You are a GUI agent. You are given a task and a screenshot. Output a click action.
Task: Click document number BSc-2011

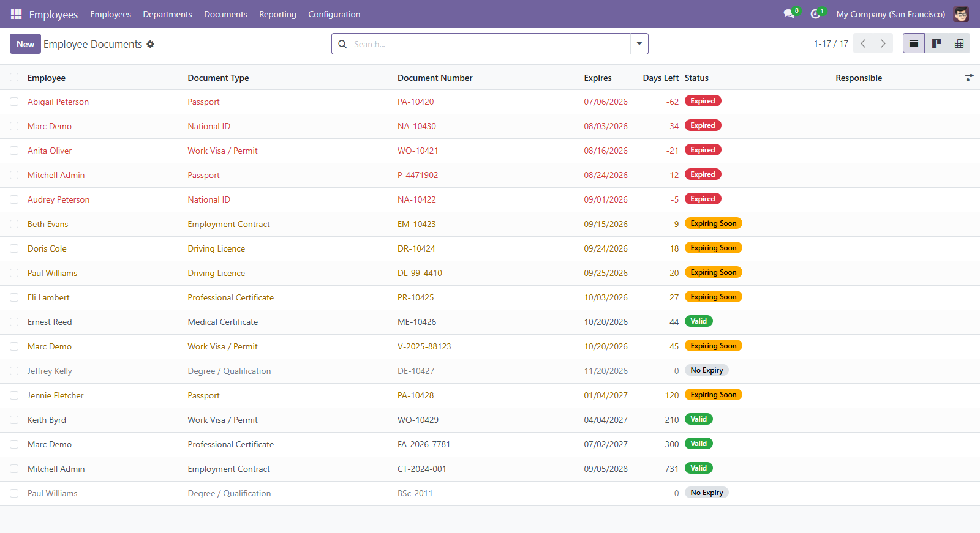point(415,493)
